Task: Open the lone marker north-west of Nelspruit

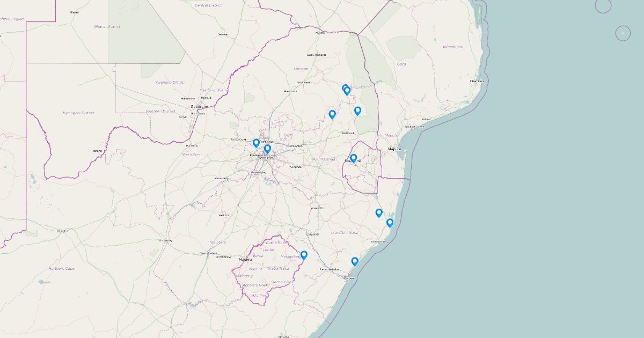Action: pyautogui.click(x=332, y=114)
